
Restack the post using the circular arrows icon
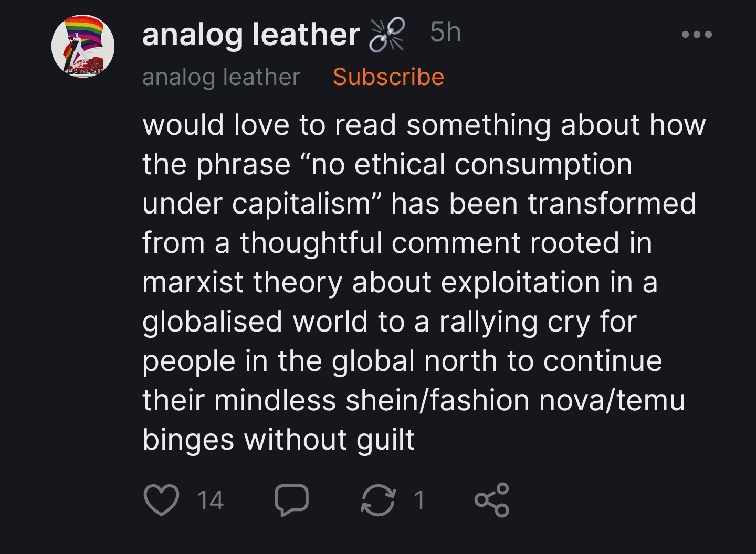point(377,500)
